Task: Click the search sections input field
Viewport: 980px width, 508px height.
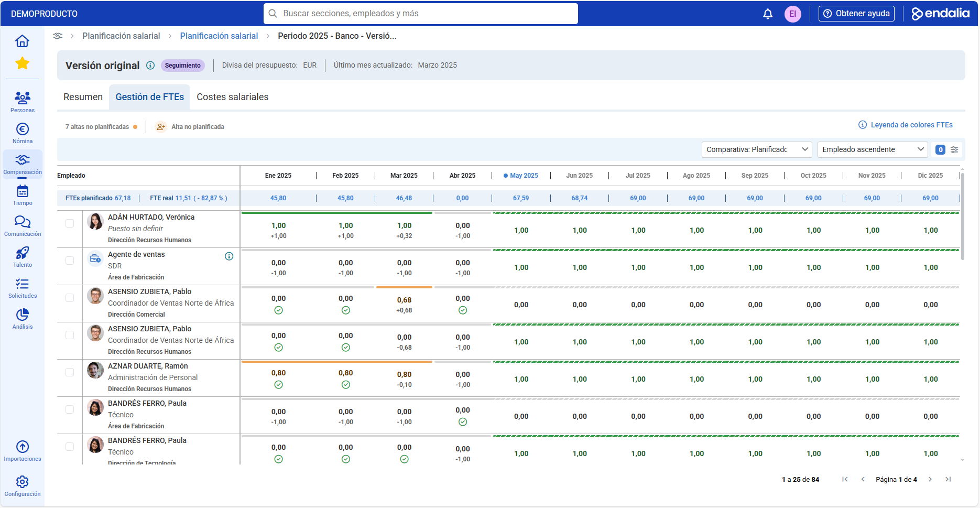Action: [421, 14]
